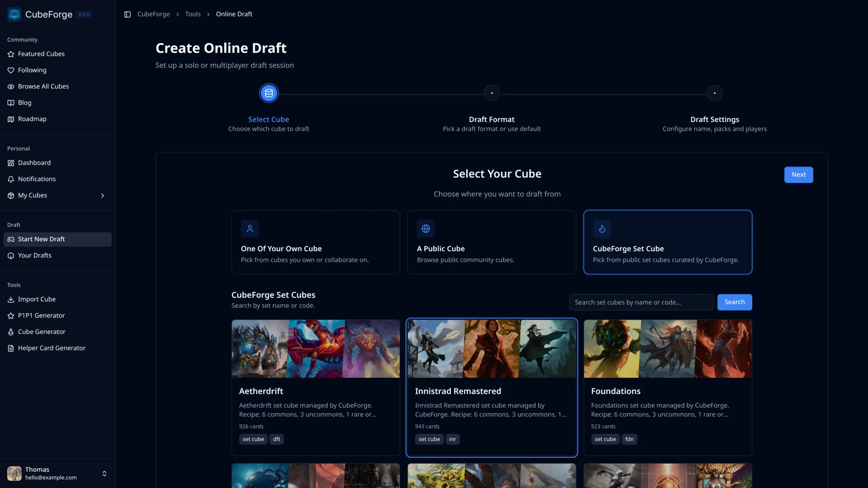Click the Dashboard grid icon

(x=11, y=163)
